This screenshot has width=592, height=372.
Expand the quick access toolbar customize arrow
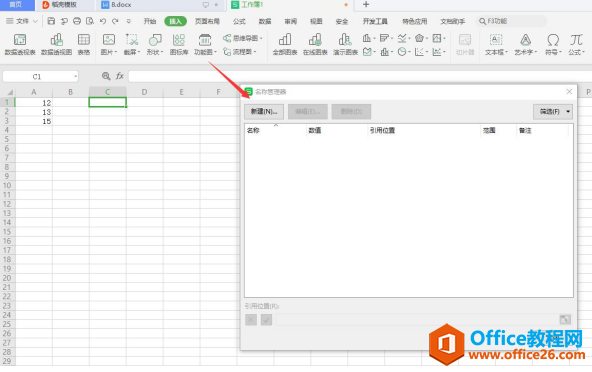[x=129, y=21]
